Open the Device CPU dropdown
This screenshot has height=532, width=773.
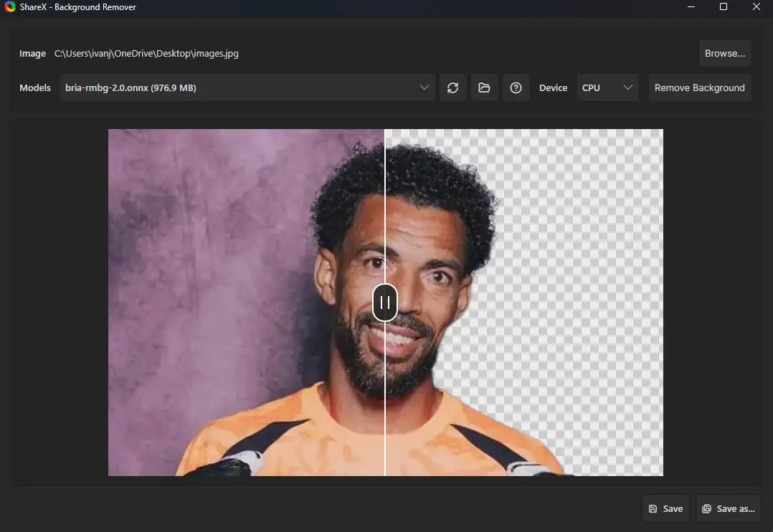point(607,87)
